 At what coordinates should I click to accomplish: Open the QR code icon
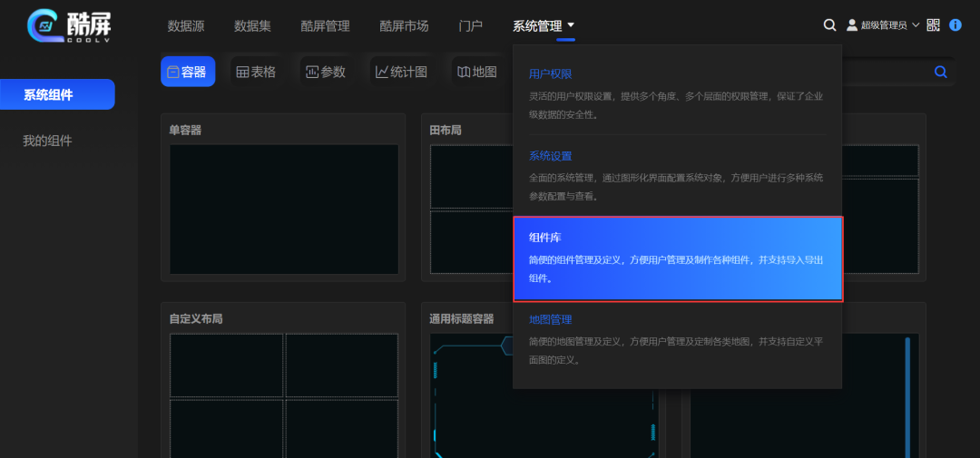point(933,25)
